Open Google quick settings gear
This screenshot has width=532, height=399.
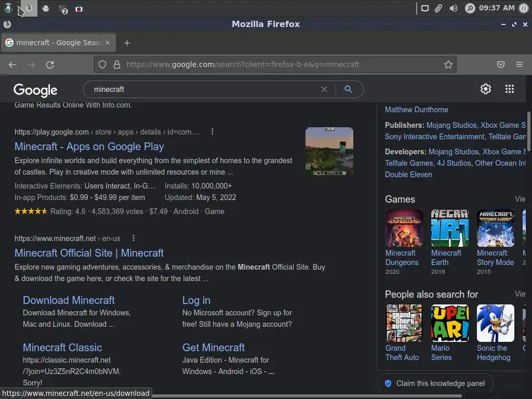(x=486, y=89)
